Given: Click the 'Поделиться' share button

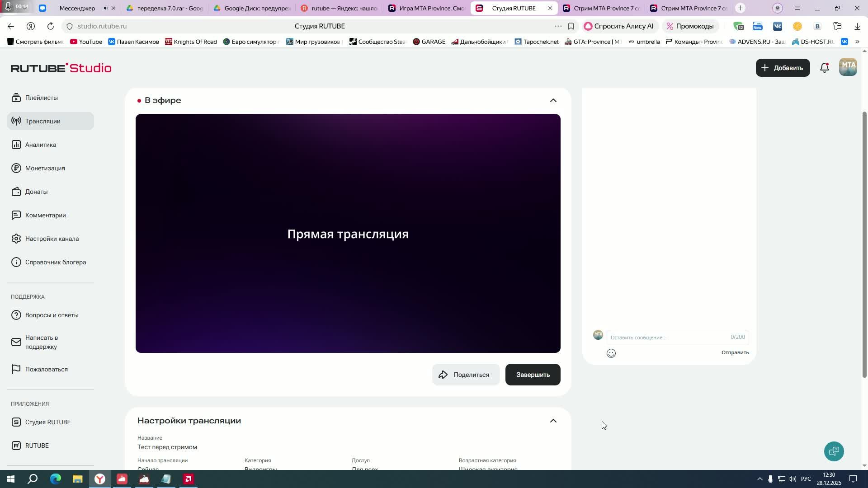Looking at the screenshot, I should pyautogui.click(x=466, y=375).
